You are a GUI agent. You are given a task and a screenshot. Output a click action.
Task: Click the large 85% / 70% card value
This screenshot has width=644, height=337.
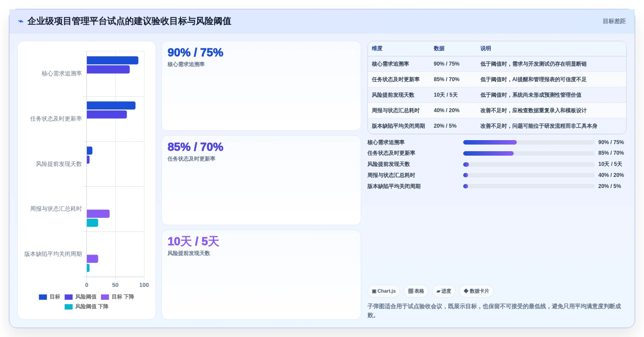click(195, 147)
